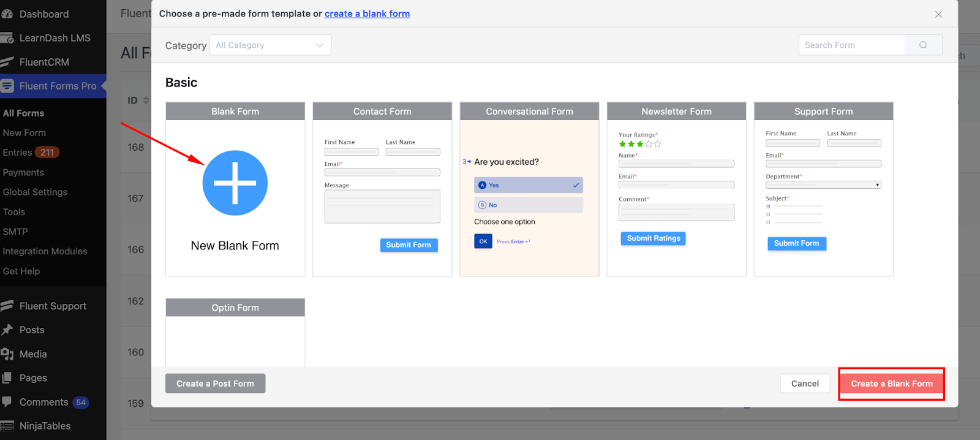This screenshot has height=440, width=980.
Task: Click form ID 168 in table
Action: [135, 148]
